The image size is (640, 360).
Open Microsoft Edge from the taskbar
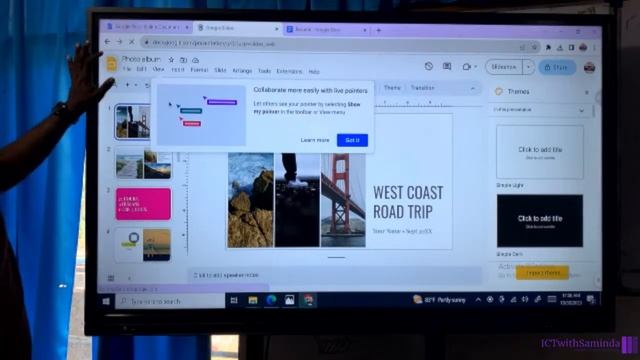coord(271,300)
